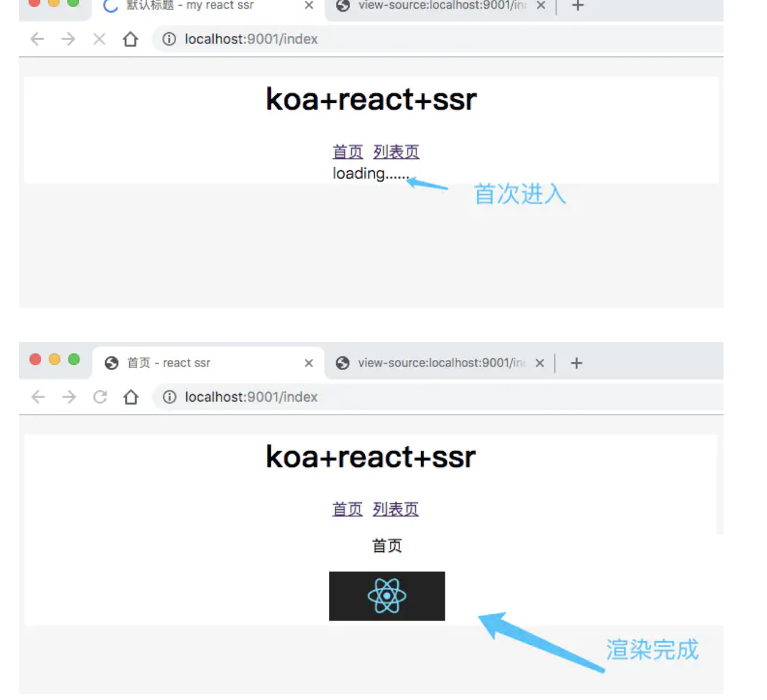Add a new tab in the upper browser

point(578,6)
